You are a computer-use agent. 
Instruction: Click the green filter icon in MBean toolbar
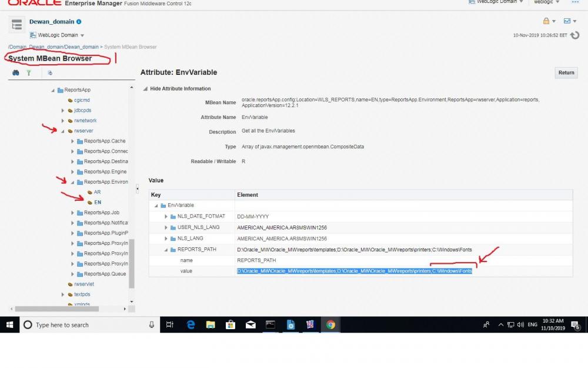28,72
